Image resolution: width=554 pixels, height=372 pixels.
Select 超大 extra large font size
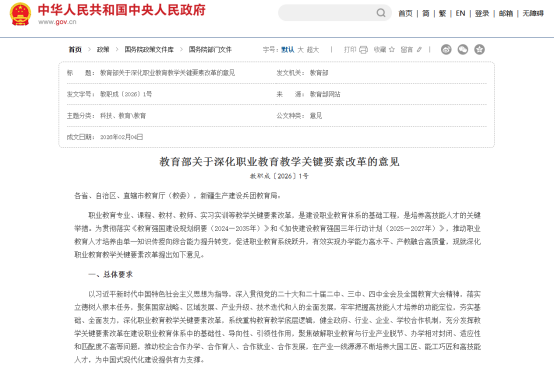click(313, 50)
